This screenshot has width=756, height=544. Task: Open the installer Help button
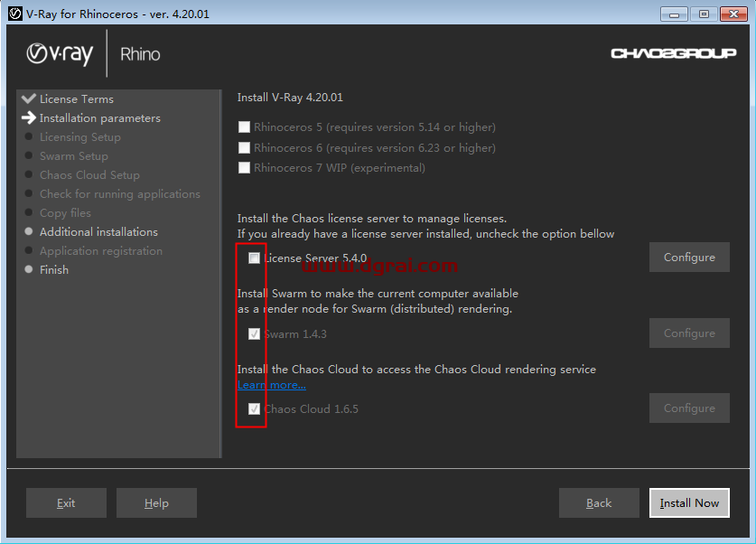(x=156, y=503)
